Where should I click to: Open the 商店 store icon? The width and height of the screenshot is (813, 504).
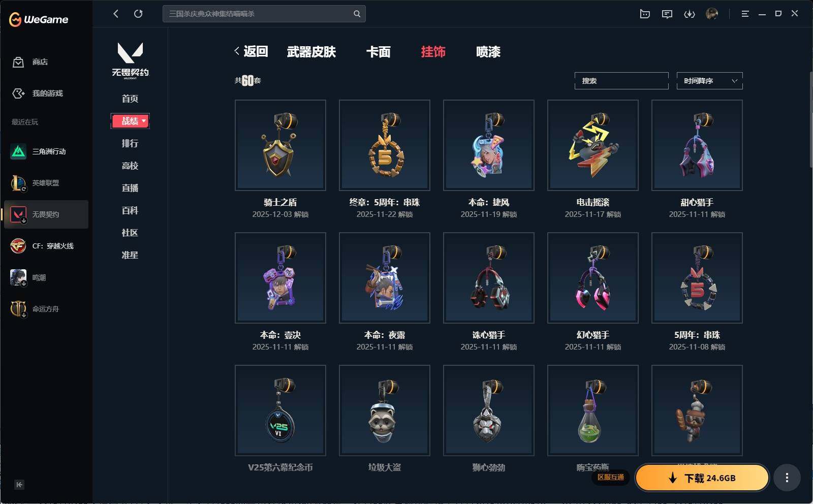(x=18, y=62)
